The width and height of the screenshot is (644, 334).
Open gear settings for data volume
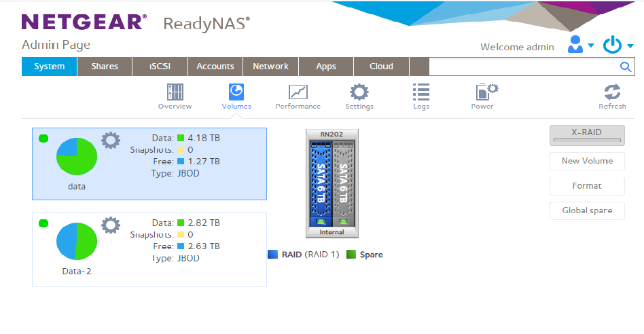pos(110,141)
